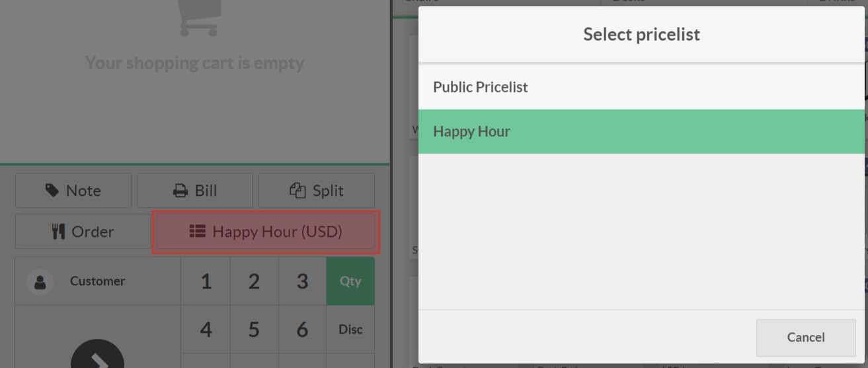Click the fork-and-knife Order icon

(58, 232)
